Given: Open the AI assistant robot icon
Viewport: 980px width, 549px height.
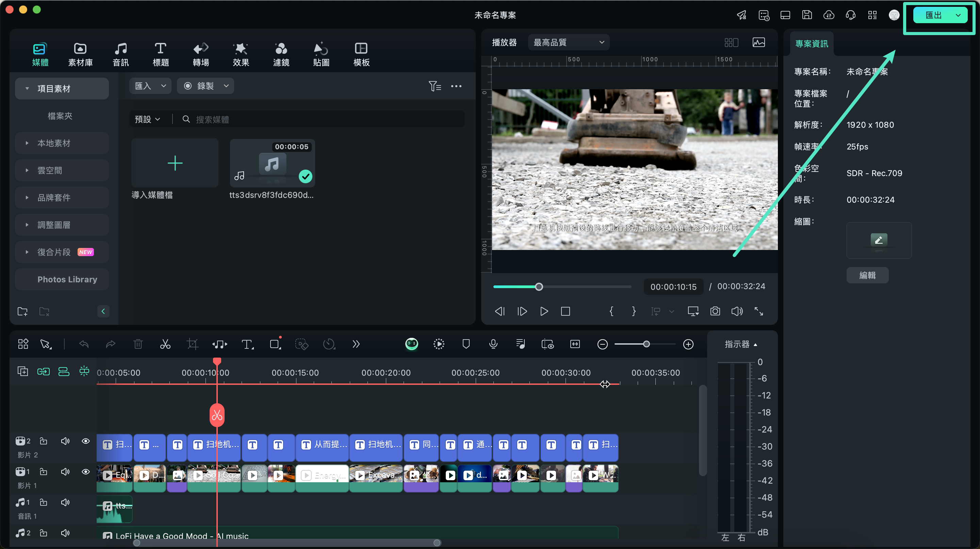Looking at the screenshot, I should (411, 344).
